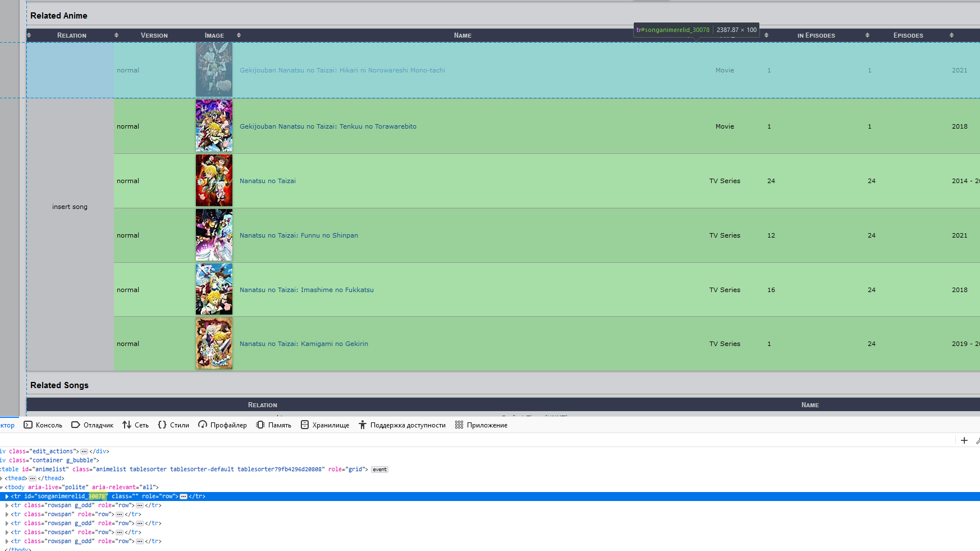The height and width of the screenshot is (551, 980).
Task: Click the plus icon to add a node
Action: pos(964,440)
